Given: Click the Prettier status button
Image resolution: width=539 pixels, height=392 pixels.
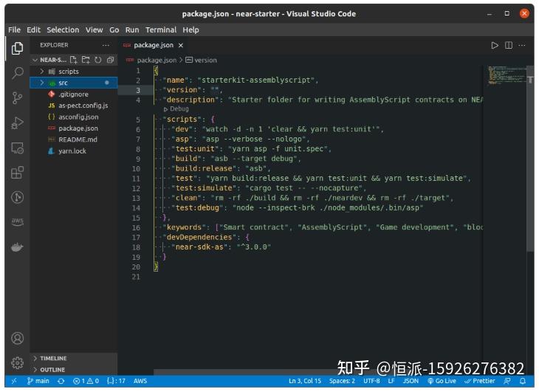Looking at the screenshot, I should click(479, 381).
